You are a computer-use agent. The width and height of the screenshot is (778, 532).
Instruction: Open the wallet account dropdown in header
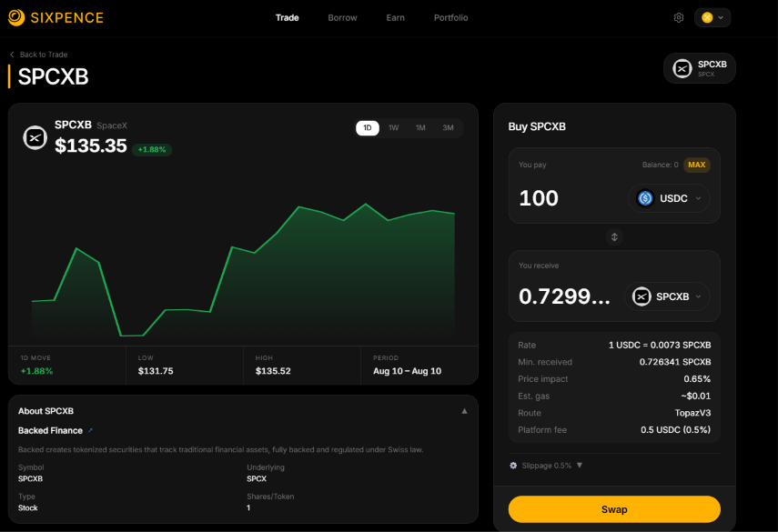click(712, 18)
